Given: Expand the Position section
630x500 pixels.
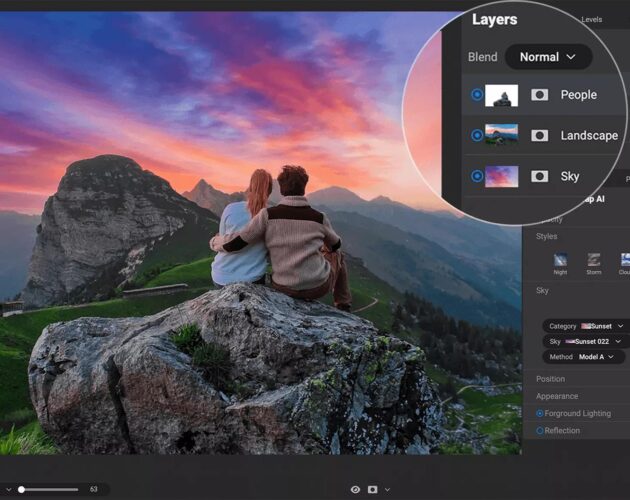Looking at the screenshot, I should click(x=550, y=379).
